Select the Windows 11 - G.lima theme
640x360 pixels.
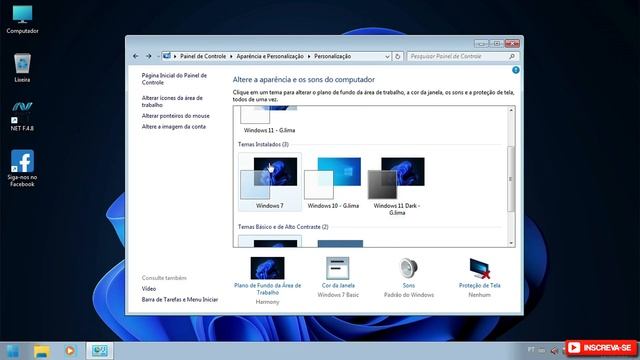coord(269,120)
